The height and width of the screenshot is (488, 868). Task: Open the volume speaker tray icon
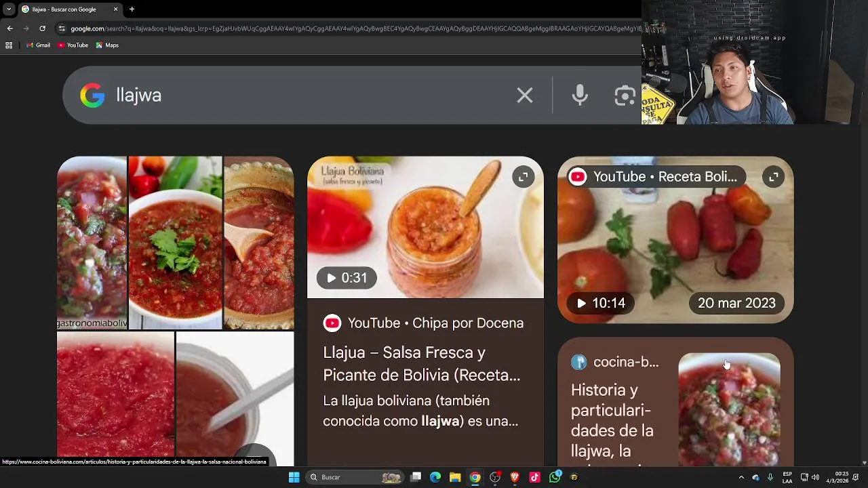pyautogui.click(x=815, y=477)
